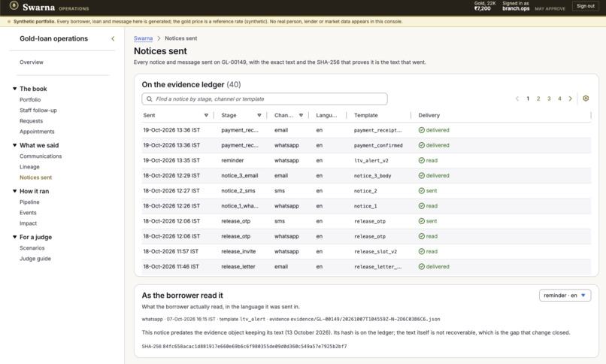Open Communications page

(41, 156)
